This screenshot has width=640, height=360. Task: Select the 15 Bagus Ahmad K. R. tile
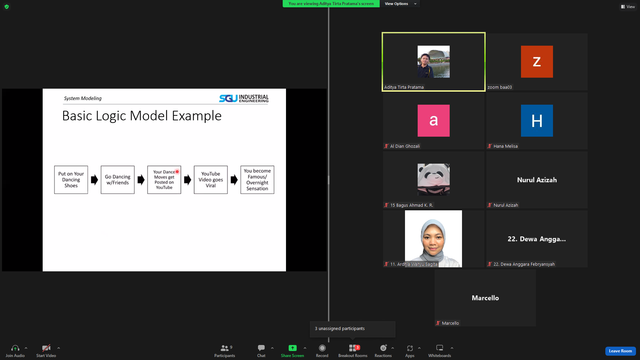tap(433, 180)
